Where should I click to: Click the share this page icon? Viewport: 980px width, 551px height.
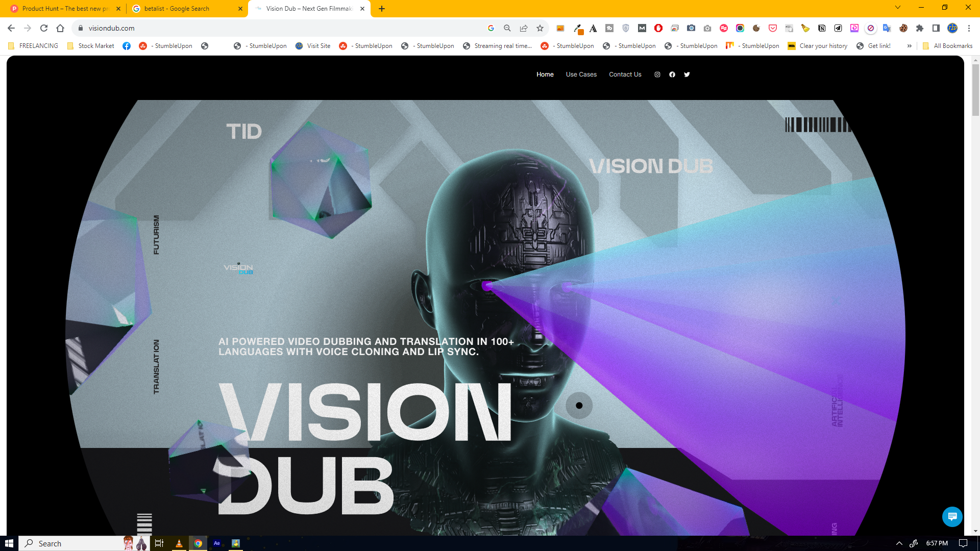pos(524,28)
